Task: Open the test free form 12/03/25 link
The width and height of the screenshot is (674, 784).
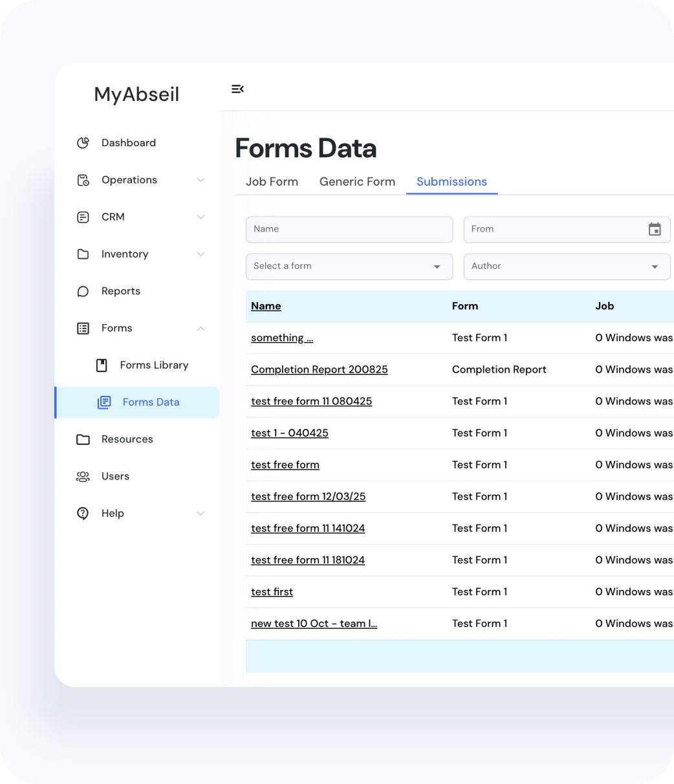Action: 308,496
